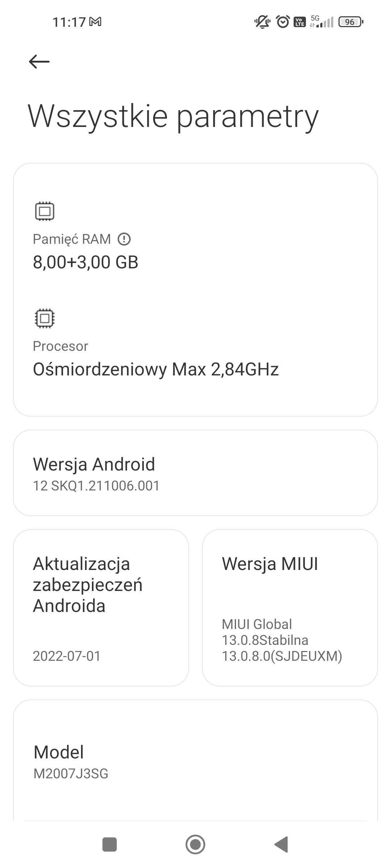The height and width of the screenshot is (868, 391).
Task: Tap the back arrow at top
Action: pos(39,61)
